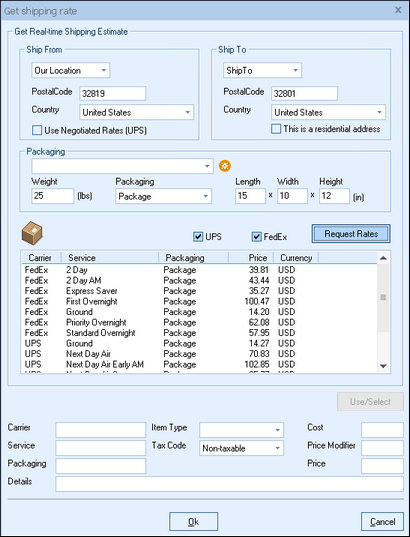Uncheck the UPS carrier checkbox
Viewport: 410px width, 537px height.
(198, 237)
